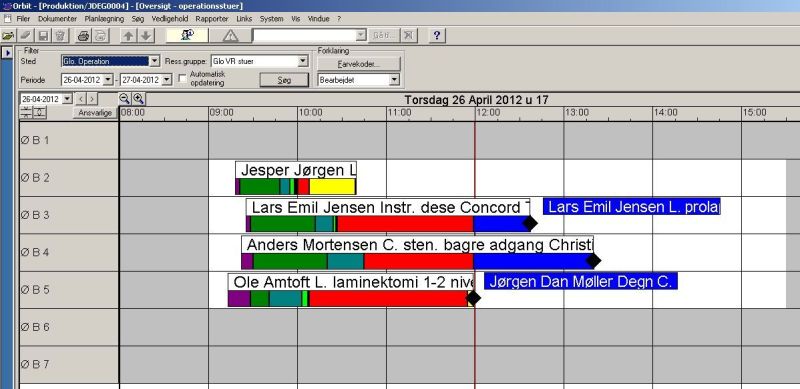The height and width of the screenshot is (389, 800).
Task: Select Jørgen Dan Møller Degn C. planned operation
Action: (581, 281)
